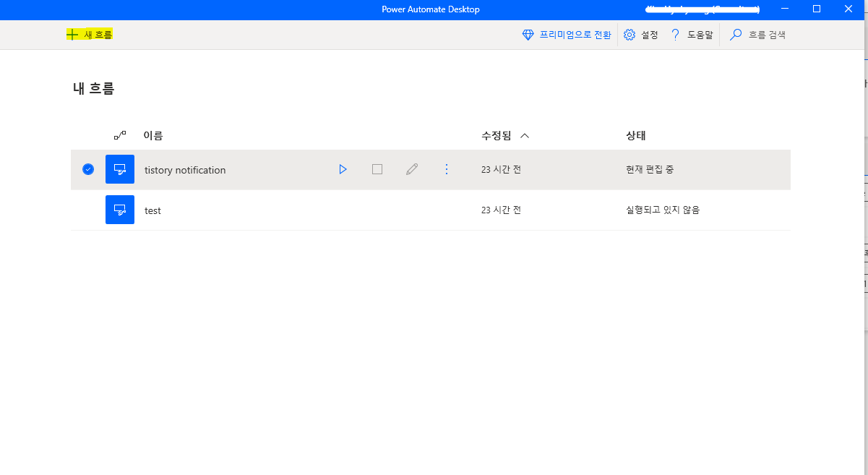Screen dimensions: 868x475
Task: Run the tistory notification flow
Action: (x=343, y=169)
